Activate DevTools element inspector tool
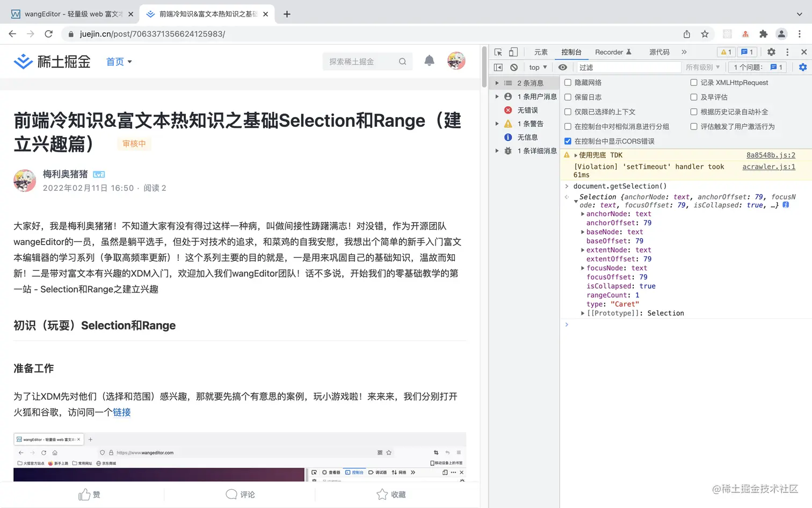The height and width of the screenshot is (508, 812). [x=498, y=52]
